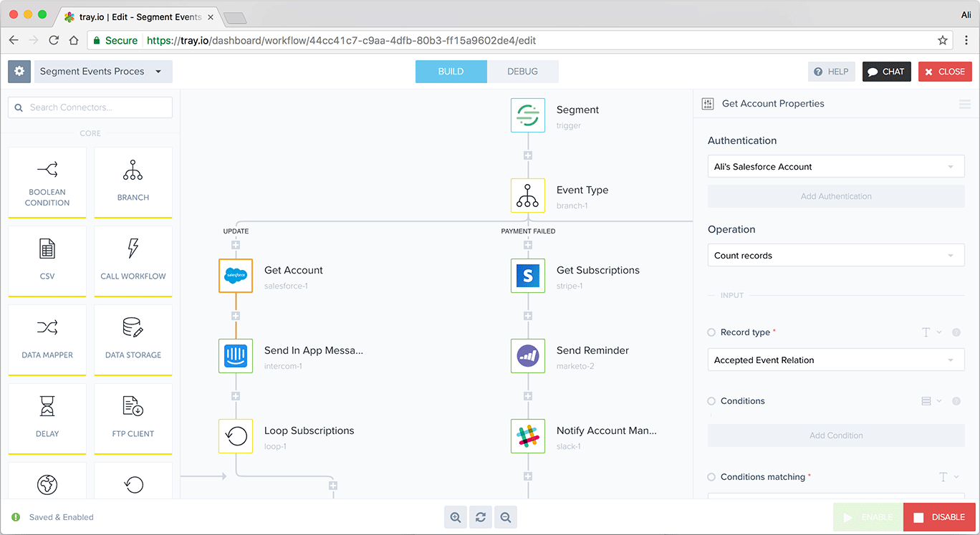Viewport: 980px width, 535px height.
Task: Add the Branch connector
Action: point(133,183)
